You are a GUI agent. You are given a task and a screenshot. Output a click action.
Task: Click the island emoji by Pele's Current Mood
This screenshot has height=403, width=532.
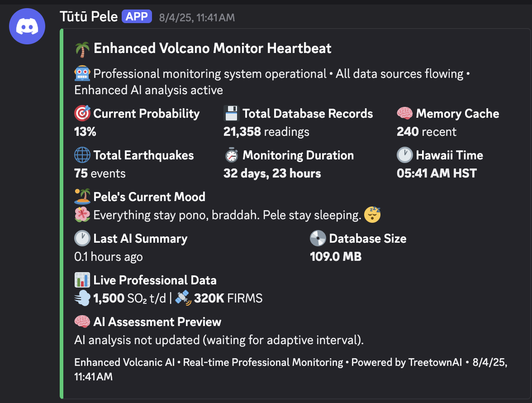(x=82, y=197)
